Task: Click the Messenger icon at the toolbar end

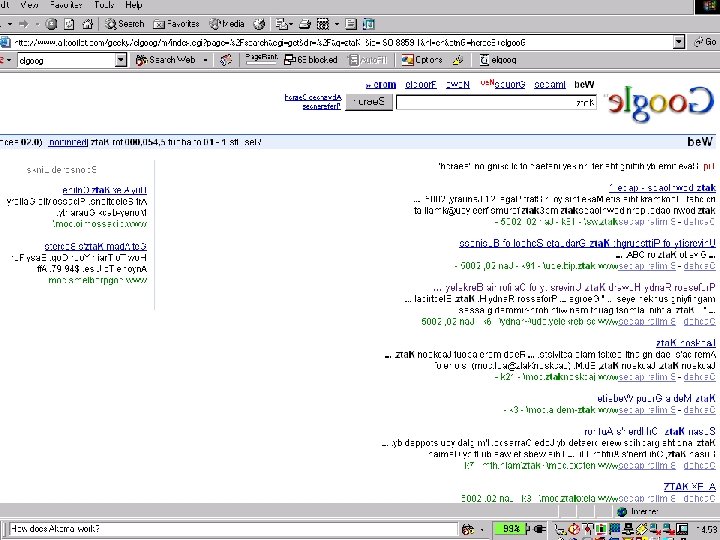Action: pyautogui.click(x=369, y=24)
